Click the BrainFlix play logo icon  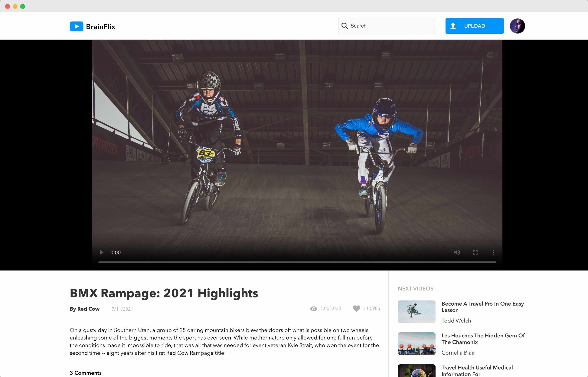[76, 26]
